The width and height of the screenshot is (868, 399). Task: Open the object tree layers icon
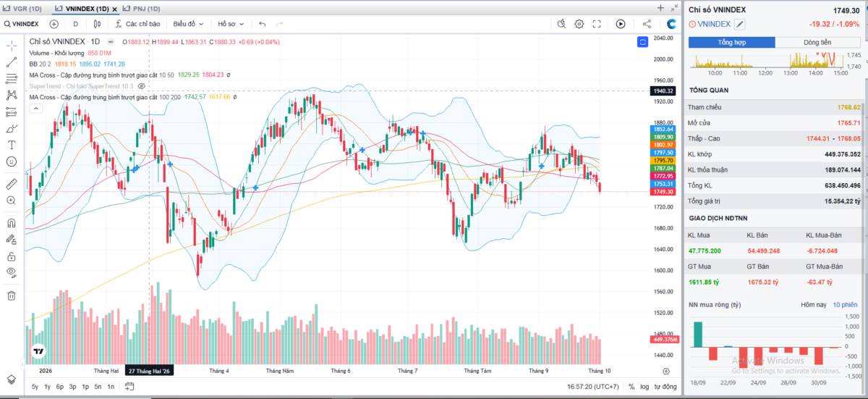[11, 379]
